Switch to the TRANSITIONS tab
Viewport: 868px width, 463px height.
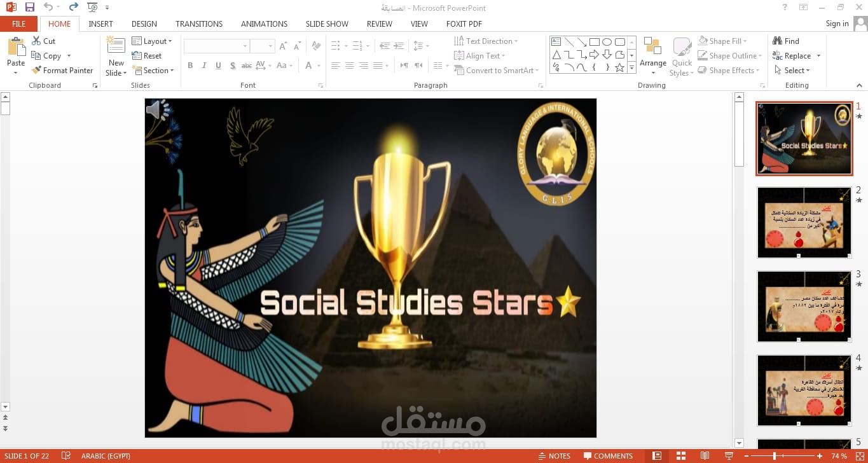(199, 24)
